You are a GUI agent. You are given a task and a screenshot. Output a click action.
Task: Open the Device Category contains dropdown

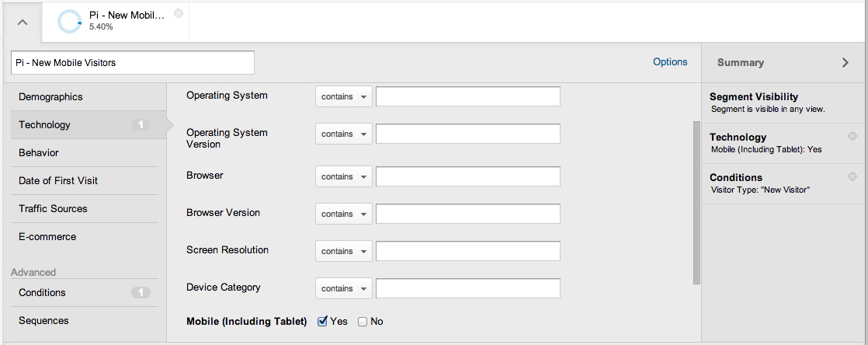click(x=344, y=288)
